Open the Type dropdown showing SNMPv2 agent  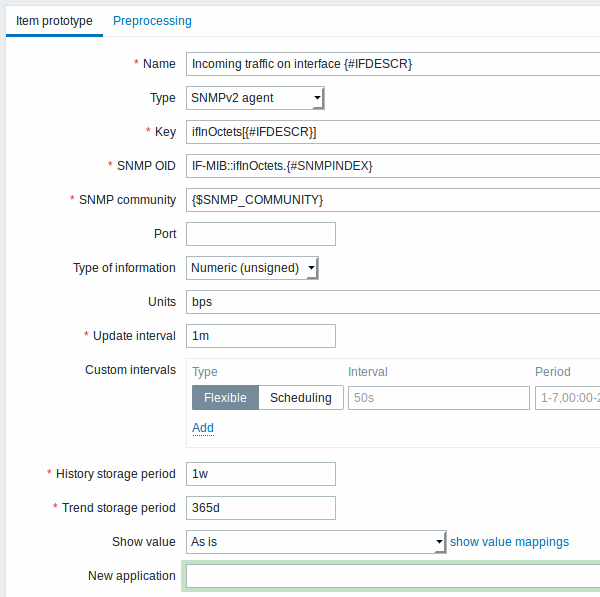(x=255, y=98)
